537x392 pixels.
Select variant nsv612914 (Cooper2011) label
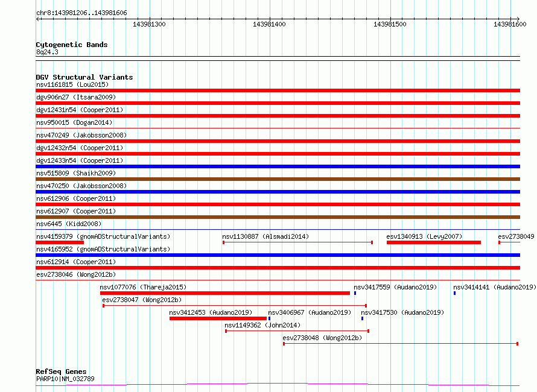(76, 262)
